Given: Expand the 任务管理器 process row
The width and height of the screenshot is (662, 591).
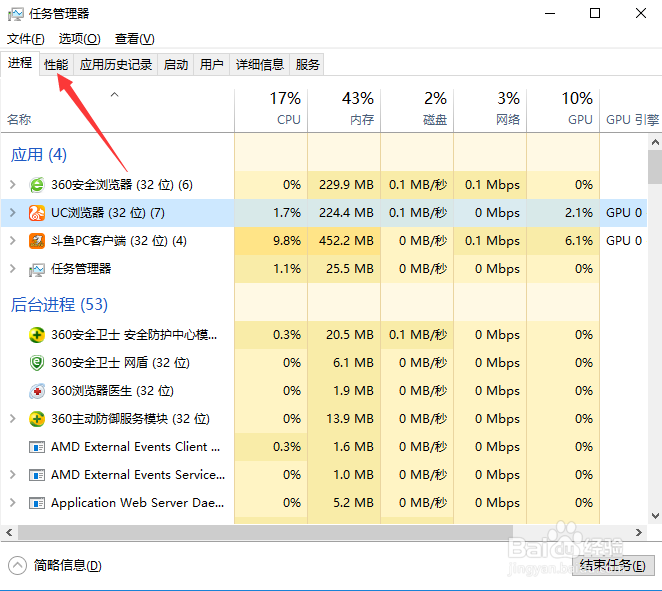Looking at the screenshot, I should pyautogui.click(x=13, y=269).
